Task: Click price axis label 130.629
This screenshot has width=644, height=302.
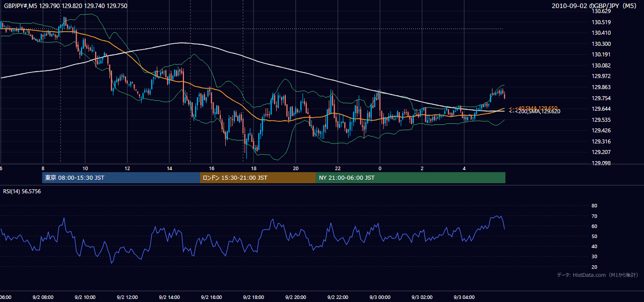Action: point(601,11)
